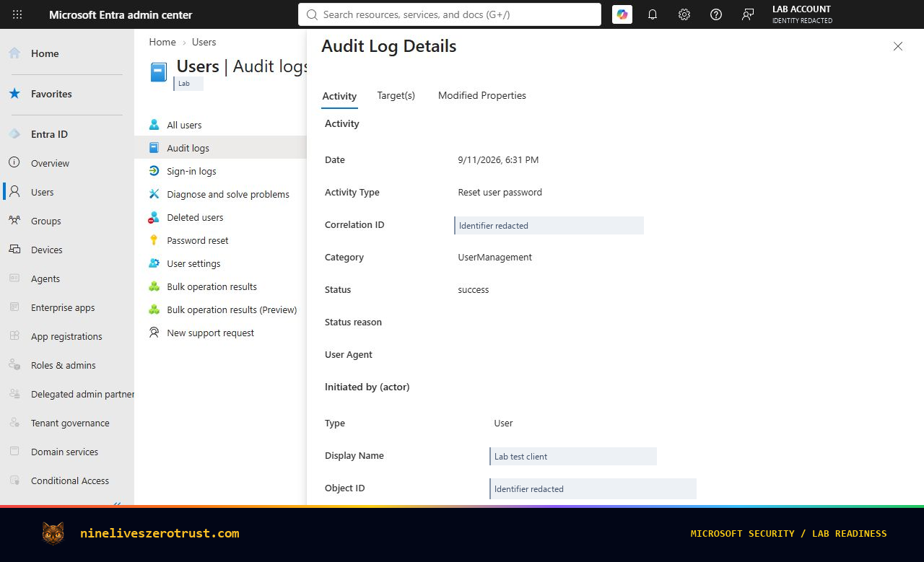
Task: Click the Home icon in left sidebar
Action: pos(14,53)
